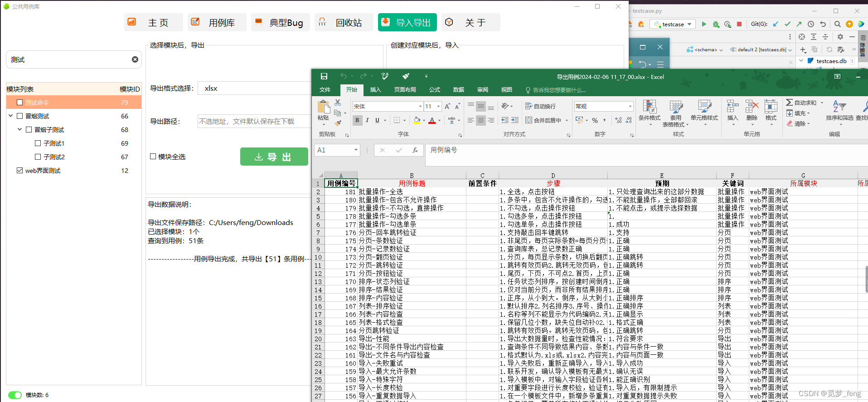Toggle the green switch beside 模块数
Screen dimensions: 868x402
(x=15, y=395)
